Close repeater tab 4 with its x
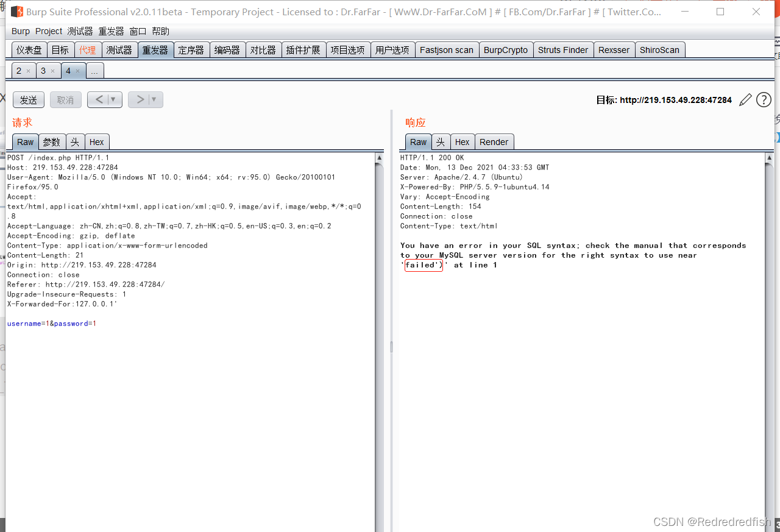The image size is (780, 532). pyautogui.click(x=77, y=71)
